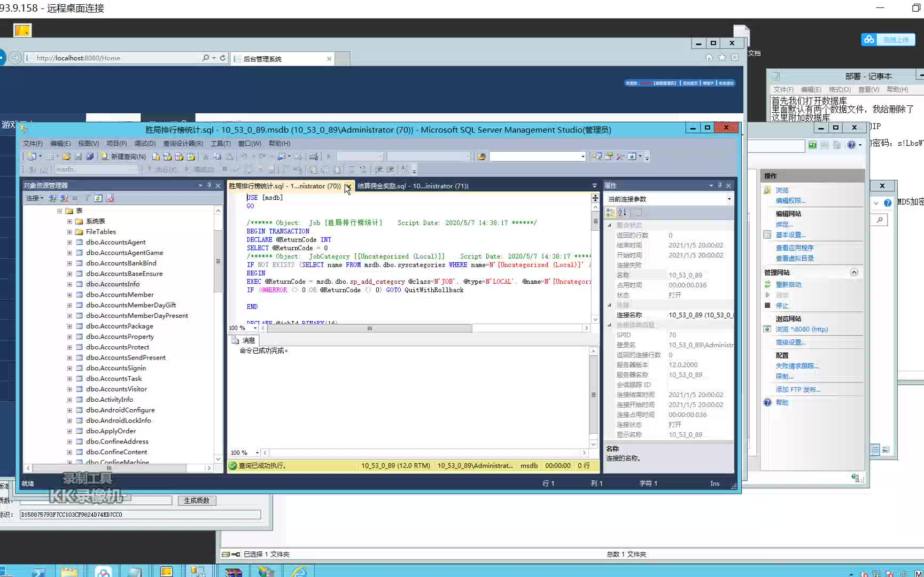Click the categorized view icon in 属性 panel

click(x=610, y=213)
